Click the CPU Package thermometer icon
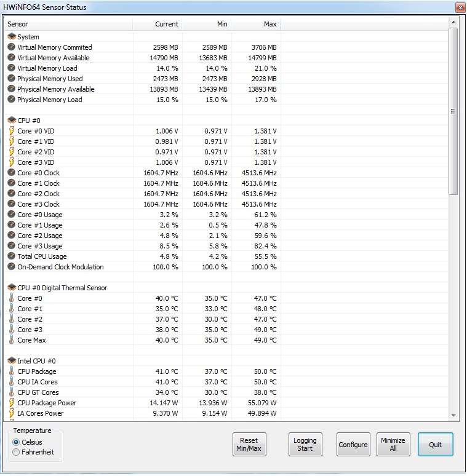This screenshot has height=476, width=467. pyautogui.click(x=11, y=371)
